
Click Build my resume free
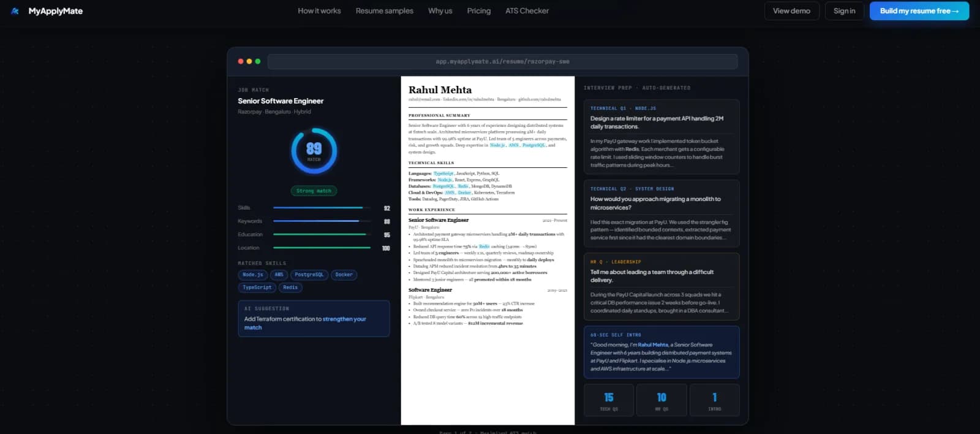click(x=919, y=11)
